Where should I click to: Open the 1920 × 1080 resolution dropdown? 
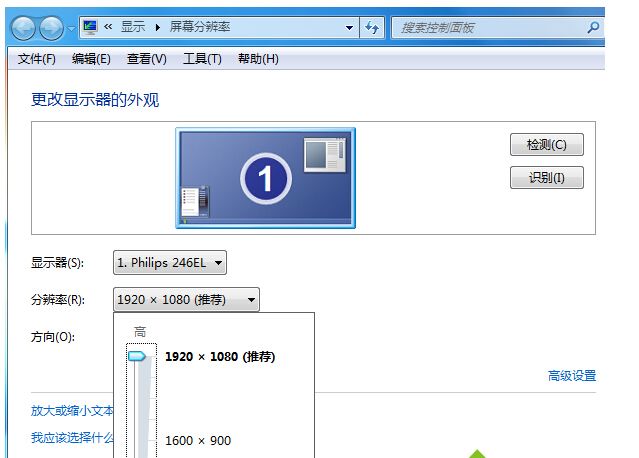(x=186, y=300)
